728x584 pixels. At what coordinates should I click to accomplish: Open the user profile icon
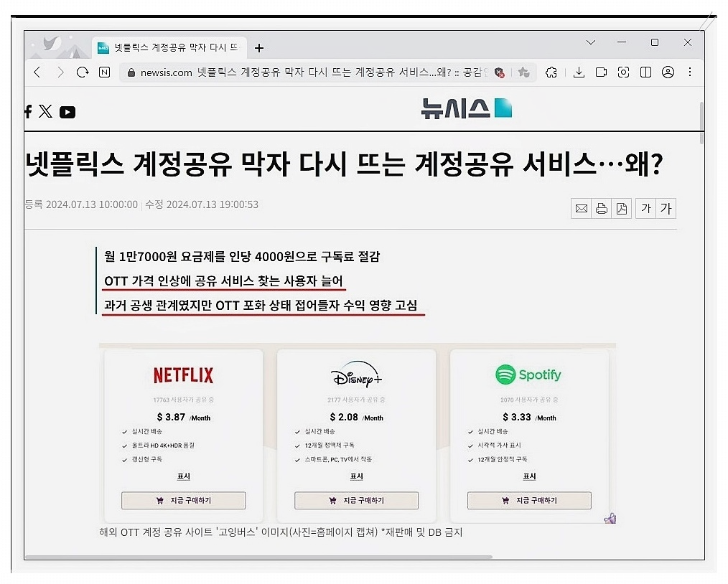point(668,72)
